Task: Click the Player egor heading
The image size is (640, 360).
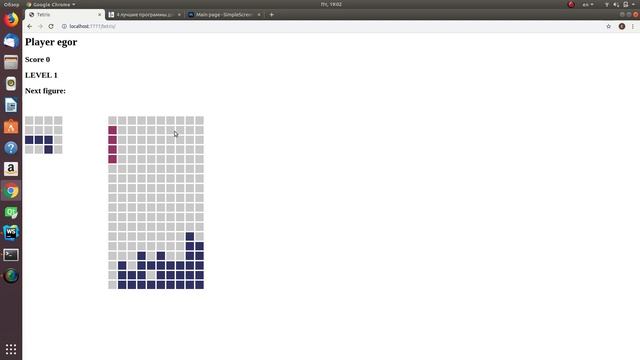Action: point(51,42)
